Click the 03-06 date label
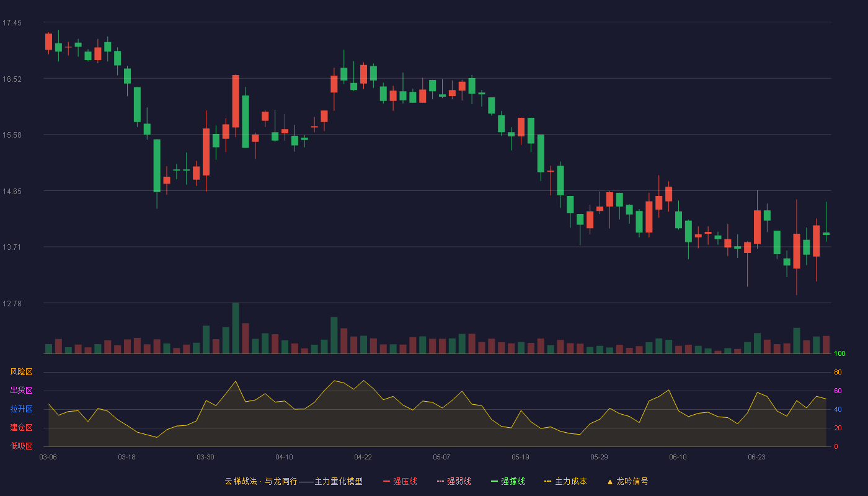 coord(48,457)
